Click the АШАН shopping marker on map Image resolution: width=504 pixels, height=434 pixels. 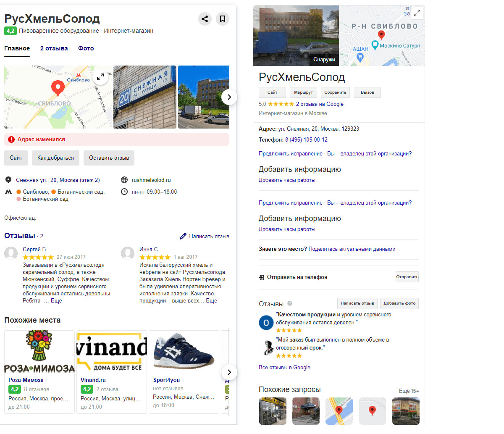pos(360,57)
